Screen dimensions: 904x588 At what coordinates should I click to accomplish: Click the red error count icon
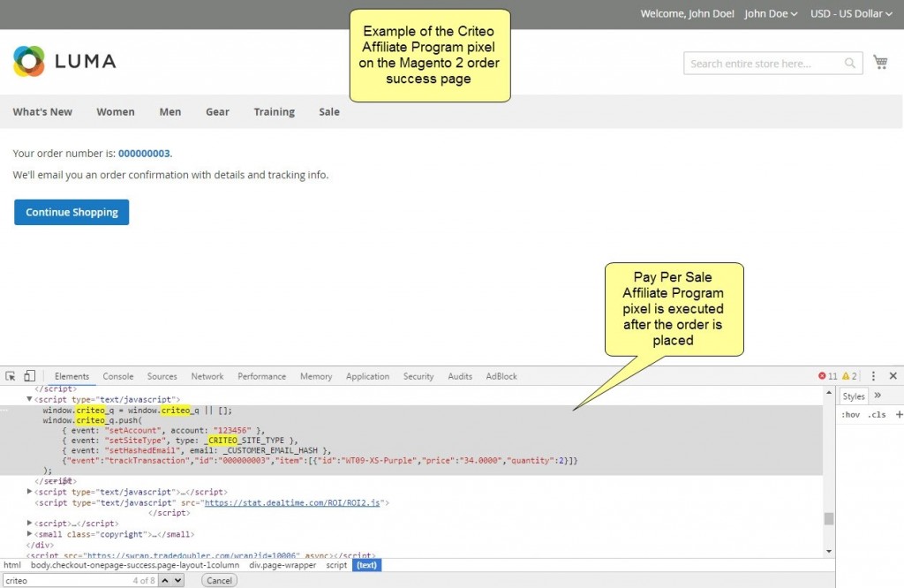click(822, 376)
